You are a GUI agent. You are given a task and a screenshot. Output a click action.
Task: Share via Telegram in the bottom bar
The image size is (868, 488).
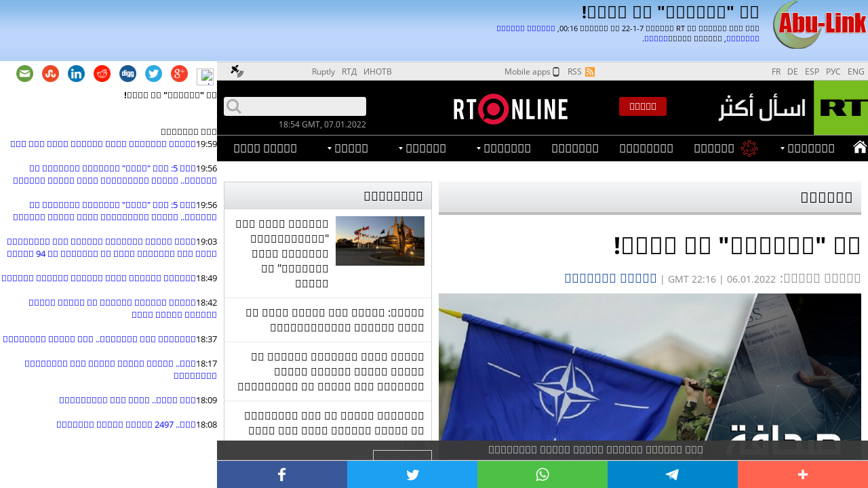click(x=672, y=474)
